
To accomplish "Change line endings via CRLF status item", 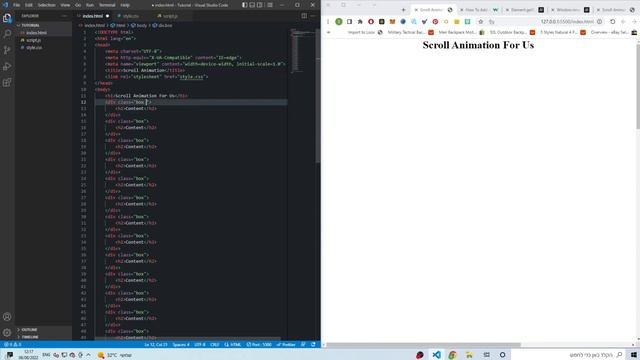I will click(x=215, y=344).
